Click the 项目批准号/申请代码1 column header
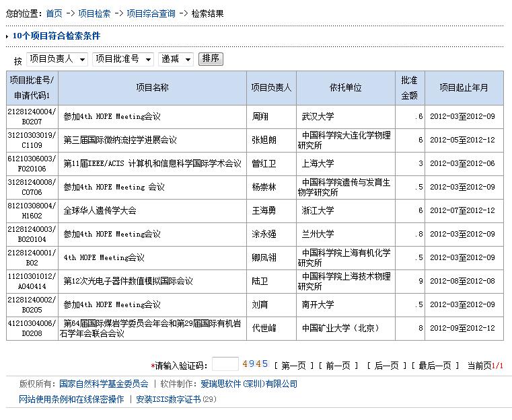This screenshot has height=420, width=512. click(x=32, y=88)
